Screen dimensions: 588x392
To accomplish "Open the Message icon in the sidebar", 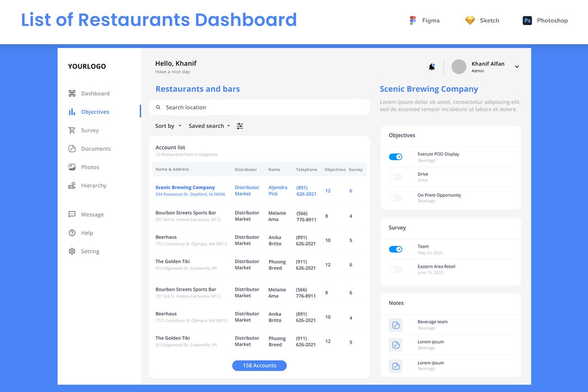I will tap(73, 215).
